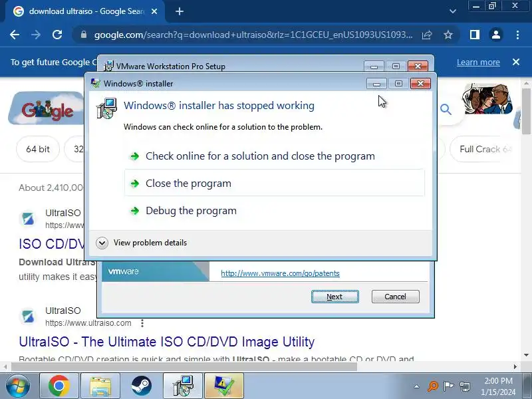Click the site lock icon in address bar
The height and width of the screenshot is (399, 532).
[84, 35]
